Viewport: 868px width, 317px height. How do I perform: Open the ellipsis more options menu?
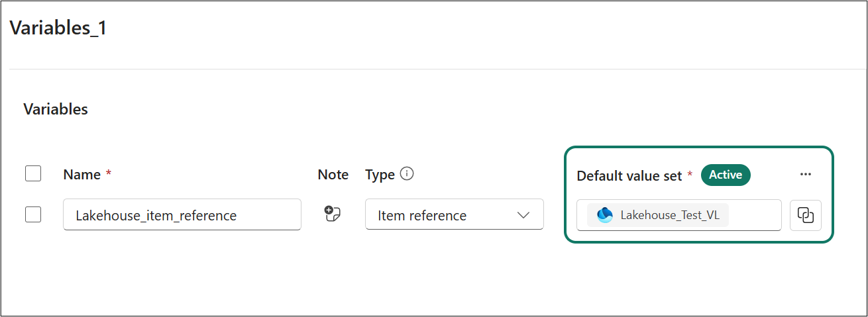click(x=806, y=174)
